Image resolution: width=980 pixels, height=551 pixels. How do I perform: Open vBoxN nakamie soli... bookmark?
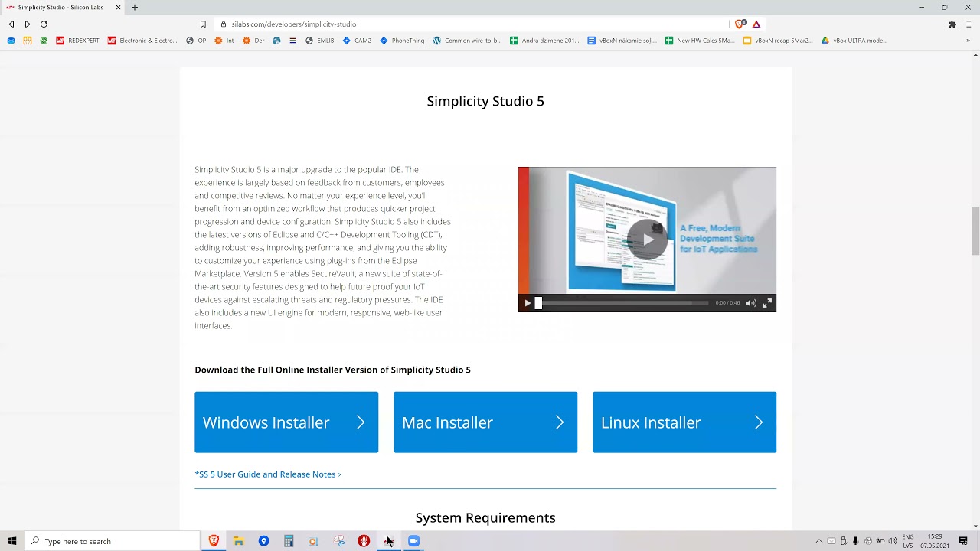click(622, 41)
